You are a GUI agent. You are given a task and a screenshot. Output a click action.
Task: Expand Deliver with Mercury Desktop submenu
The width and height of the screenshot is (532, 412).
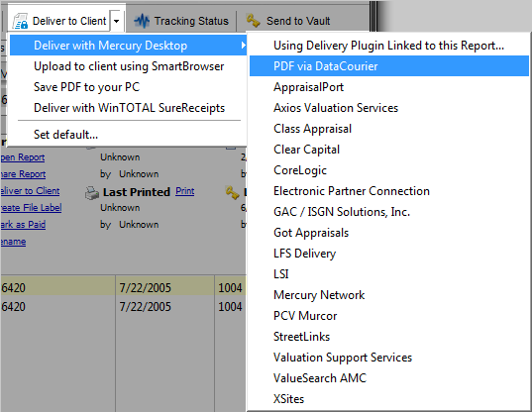click(128, 46)
